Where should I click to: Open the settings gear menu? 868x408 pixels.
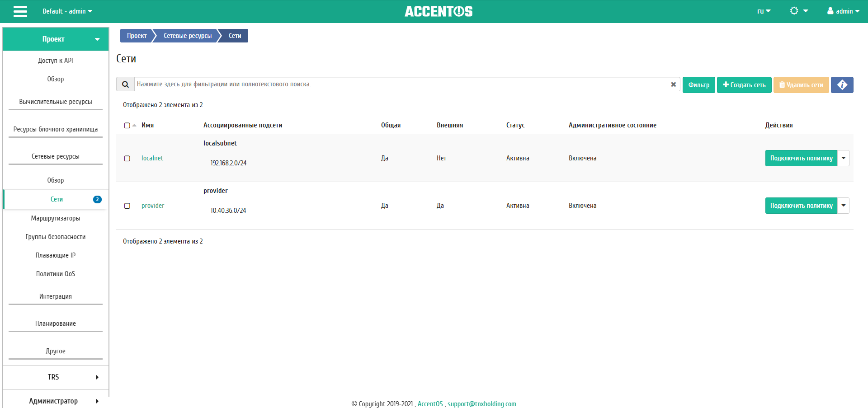798,11
